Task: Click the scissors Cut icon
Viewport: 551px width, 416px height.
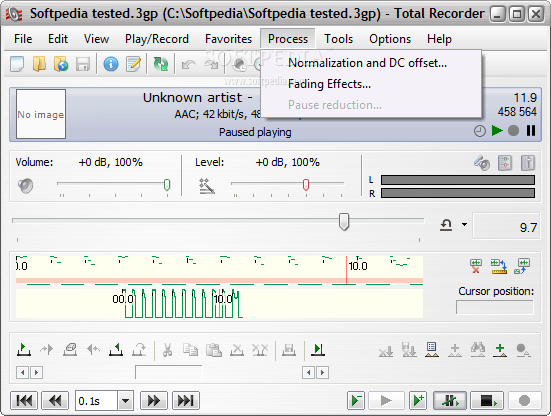Action: point(167,350)
